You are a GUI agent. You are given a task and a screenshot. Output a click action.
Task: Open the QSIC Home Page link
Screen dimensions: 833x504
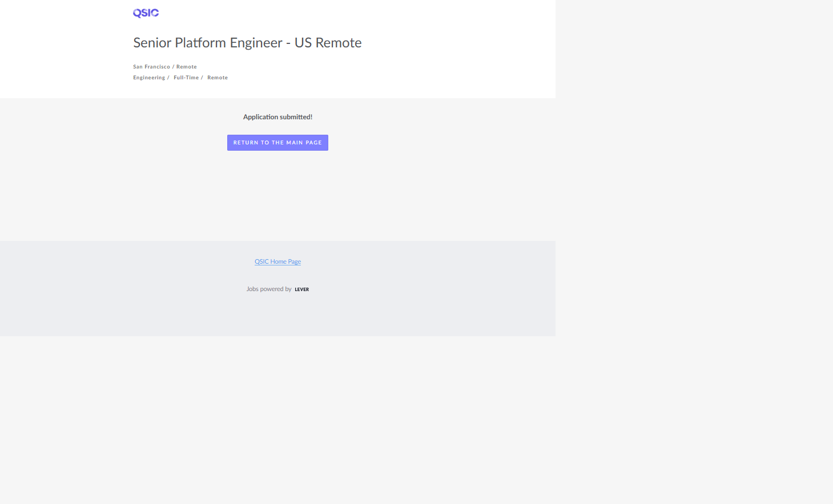pyautogui.click(x=277, y=261)
